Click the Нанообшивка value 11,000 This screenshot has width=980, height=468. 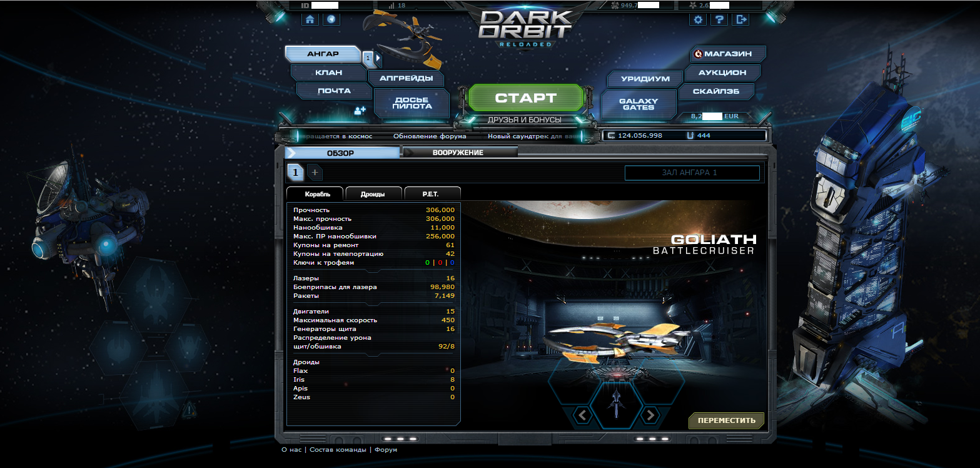click(443, 228)
